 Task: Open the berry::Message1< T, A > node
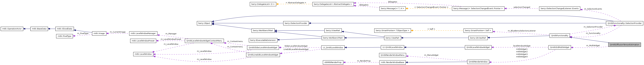(393, 9)
